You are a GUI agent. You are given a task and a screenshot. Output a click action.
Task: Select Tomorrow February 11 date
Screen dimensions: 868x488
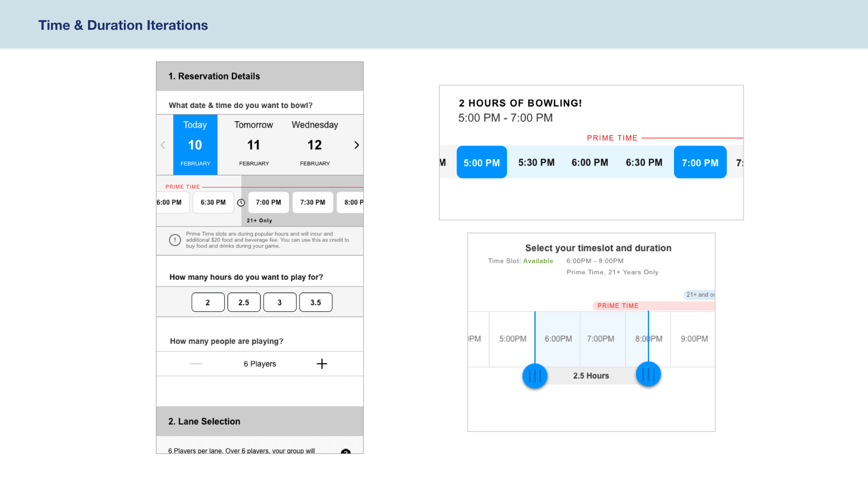point(254,145)
